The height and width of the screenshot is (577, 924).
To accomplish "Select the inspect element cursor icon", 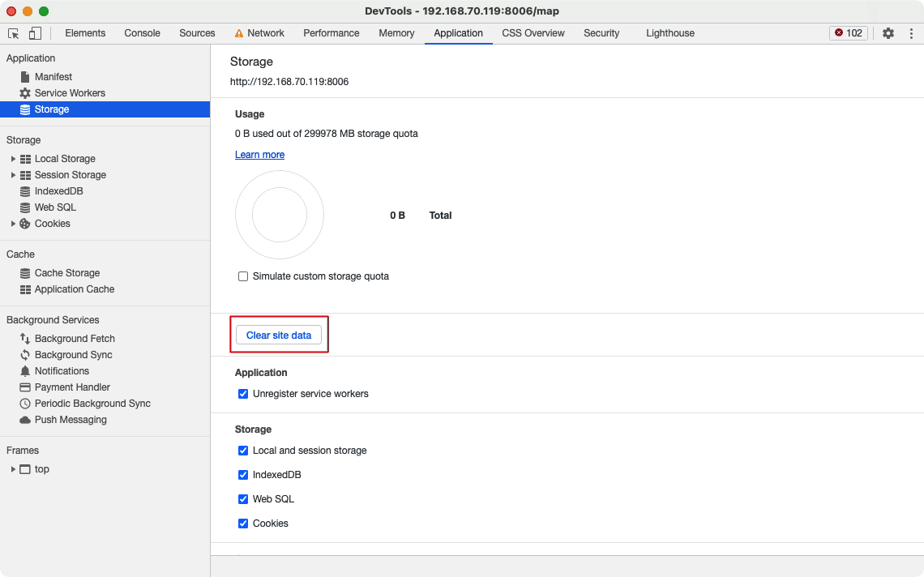I will [x=13, y=33].
